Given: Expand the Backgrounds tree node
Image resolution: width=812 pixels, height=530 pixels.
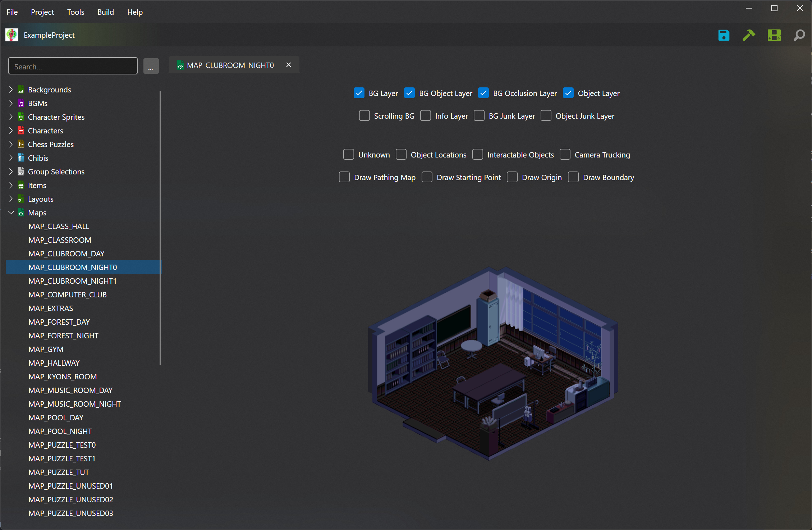Looking at the screenshot, I should [x=11, y=90].
